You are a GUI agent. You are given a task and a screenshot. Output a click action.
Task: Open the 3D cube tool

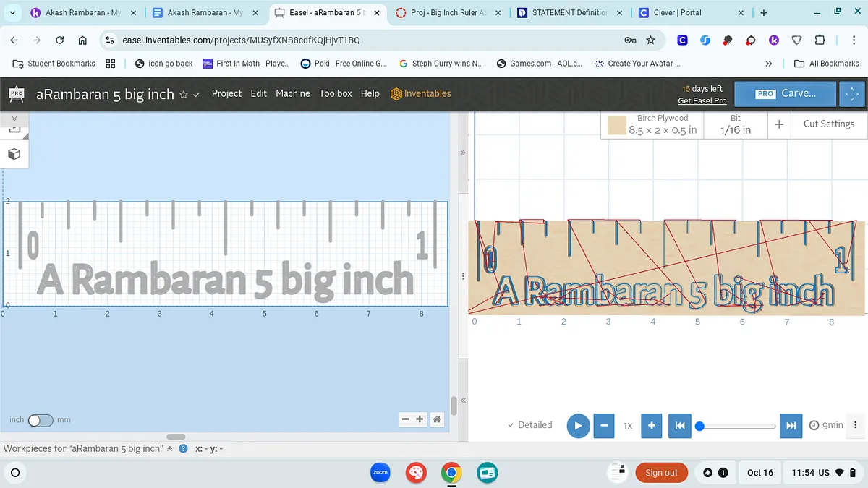point(14,154)
